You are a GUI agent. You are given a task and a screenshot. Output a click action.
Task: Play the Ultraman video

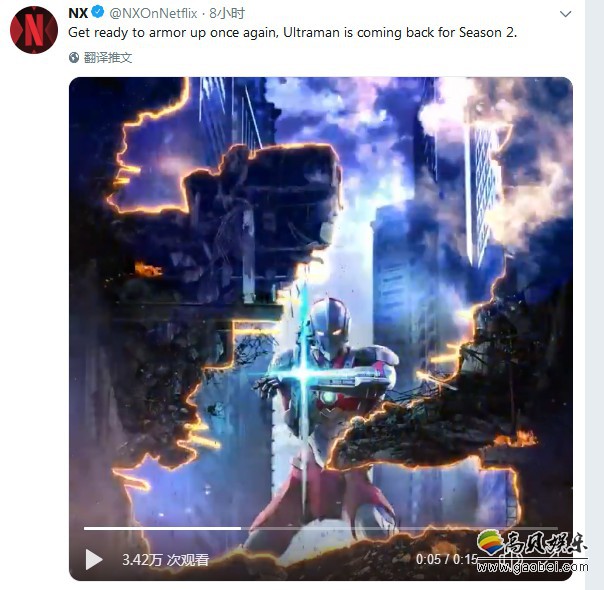(x=94, y=559)
